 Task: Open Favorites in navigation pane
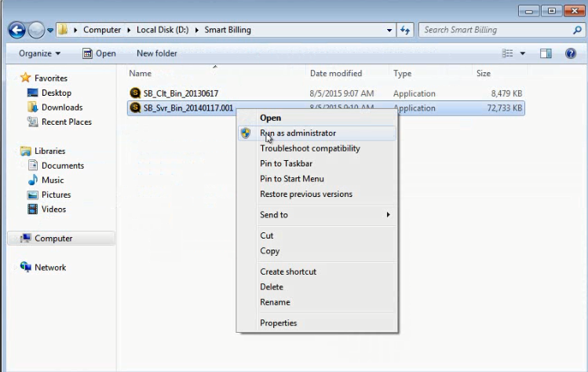(51, 78)
